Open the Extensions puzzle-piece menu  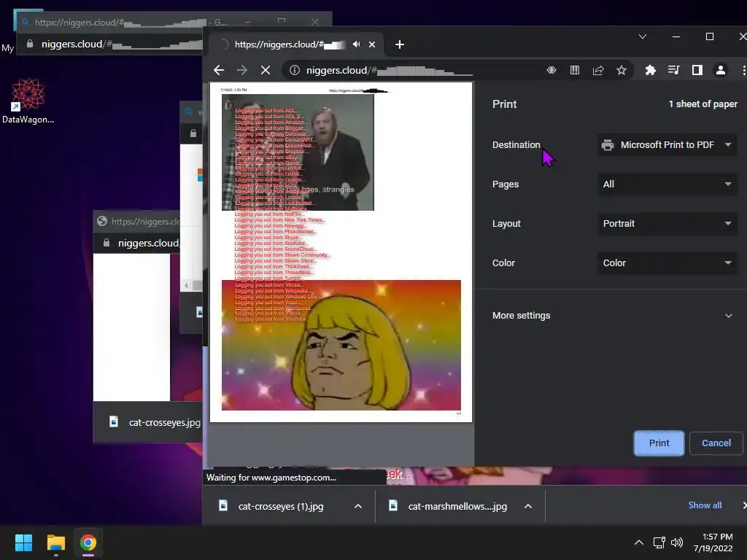(650, 71)
